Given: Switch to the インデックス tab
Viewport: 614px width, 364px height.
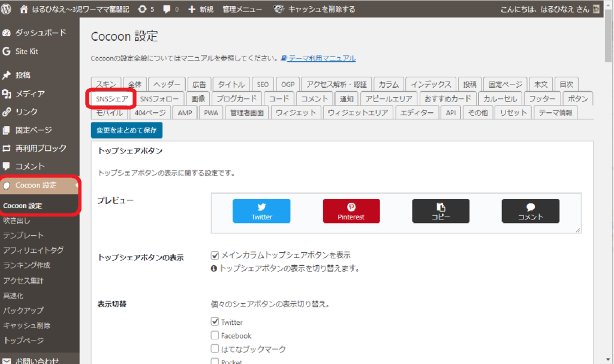Looking at the screenshot, I should 431,84.
